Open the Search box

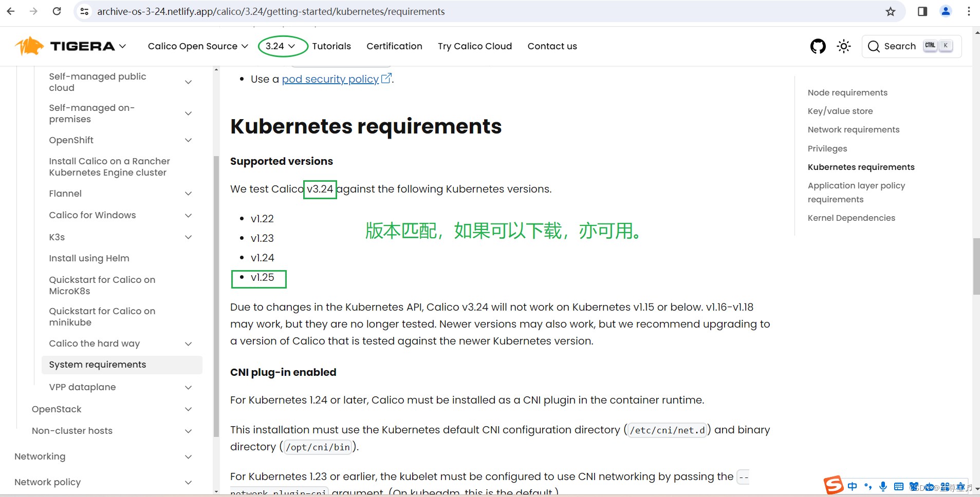coord(911,46)
